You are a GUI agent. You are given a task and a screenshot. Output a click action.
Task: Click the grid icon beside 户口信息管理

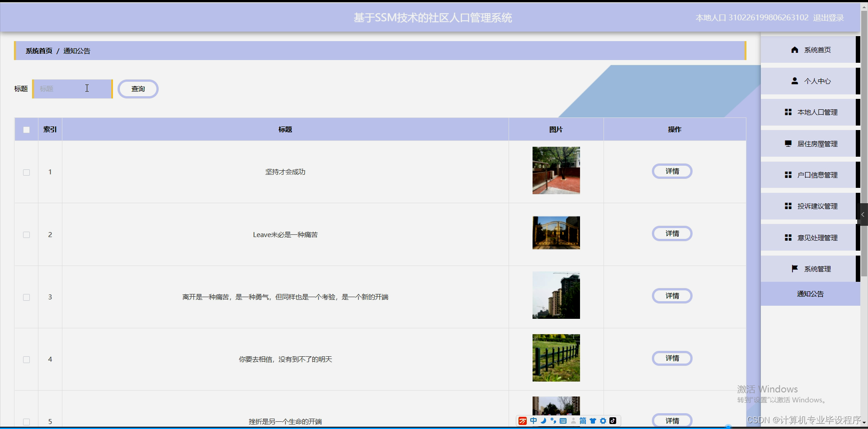point(788,175)
